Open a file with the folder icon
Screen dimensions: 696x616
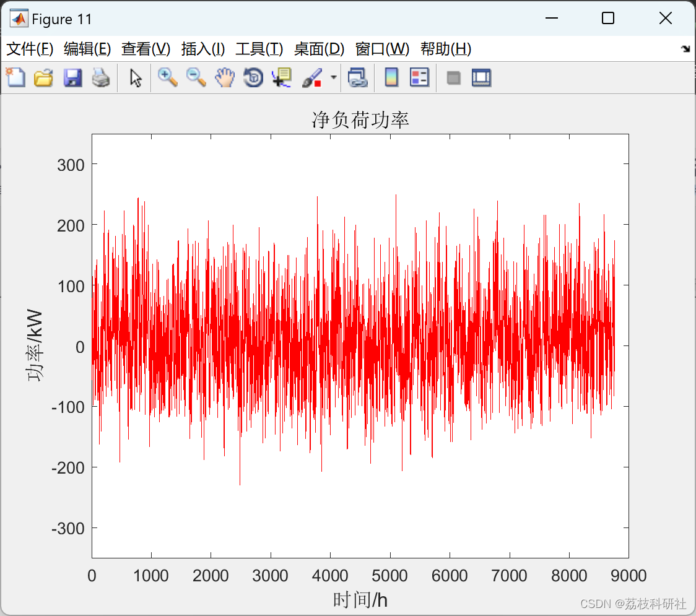43,77
